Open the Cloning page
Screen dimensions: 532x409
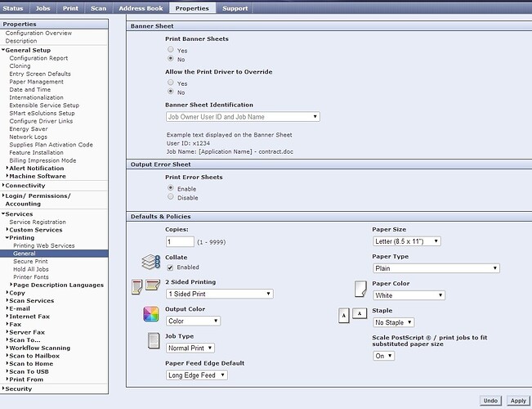point(20,66)
